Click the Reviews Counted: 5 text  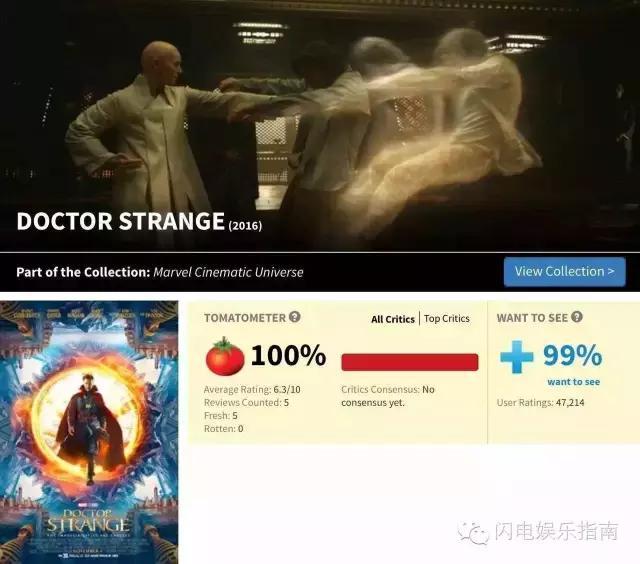coord(247,402)
